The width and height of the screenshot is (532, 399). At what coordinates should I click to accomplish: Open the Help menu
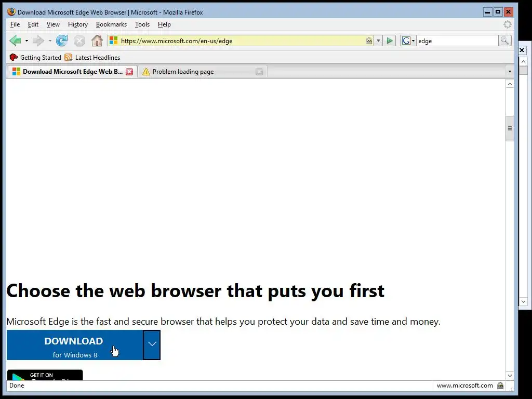[x=164, y=24]
